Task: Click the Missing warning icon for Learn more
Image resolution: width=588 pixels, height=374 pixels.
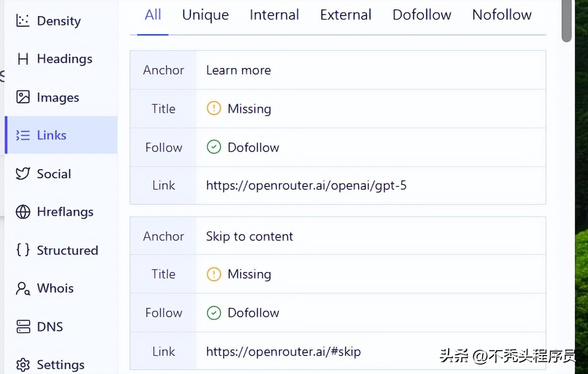Action: click(214, 109)
